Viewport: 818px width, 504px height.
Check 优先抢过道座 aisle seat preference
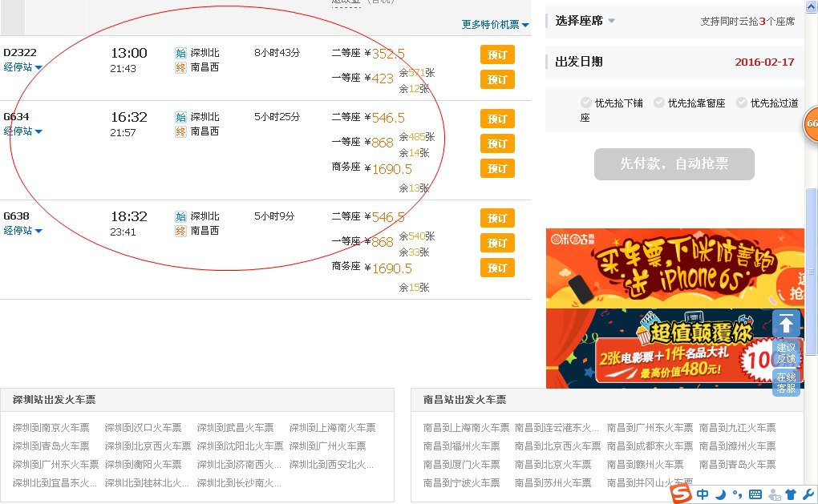tap(742, 103)
